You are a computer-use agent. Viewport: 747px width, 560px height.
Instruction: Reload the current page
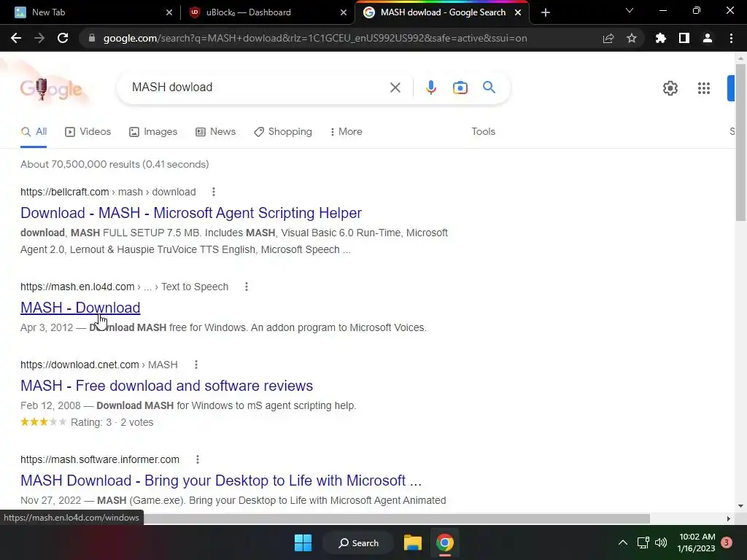pos(63,38)
